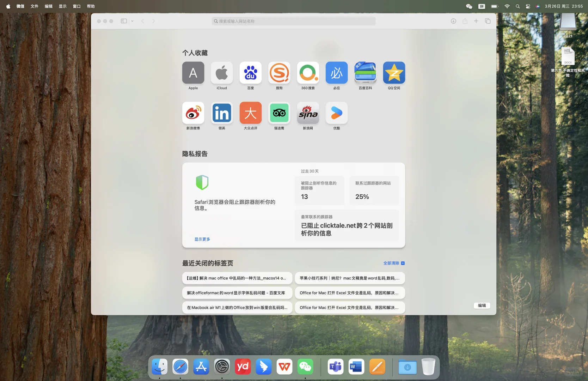The image size is (588, 381).
Task: Open Control Center in menu bar
Action: pos(528,6)
